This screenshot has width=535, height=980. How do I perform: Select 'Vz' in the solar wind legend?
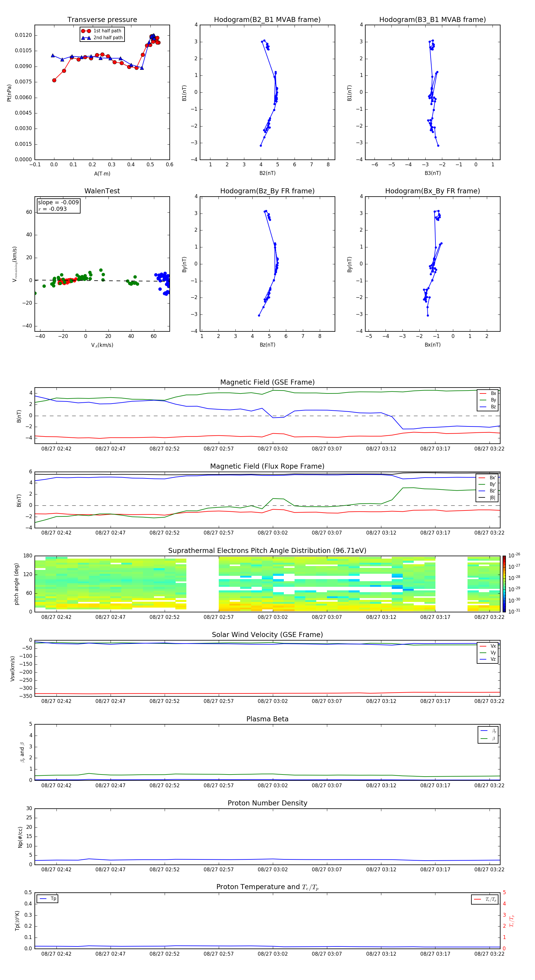click(x=488, y=659)
